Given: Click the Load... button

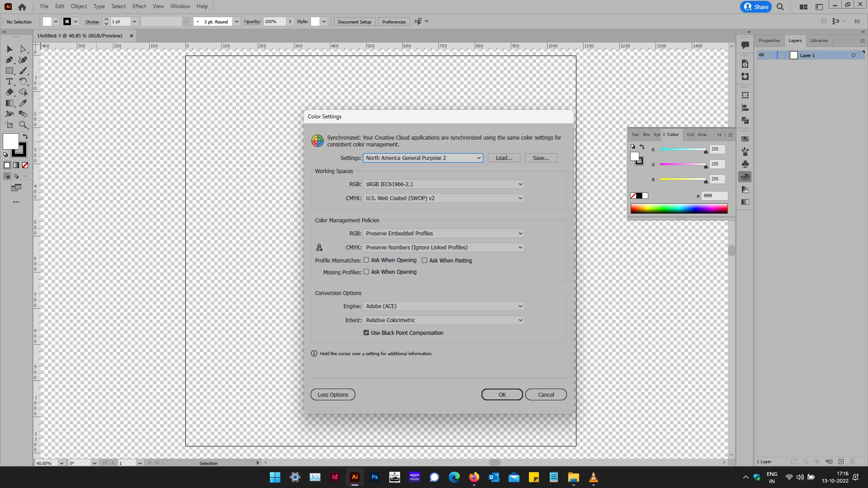Looking at the screenshot, I should (504, 158).
